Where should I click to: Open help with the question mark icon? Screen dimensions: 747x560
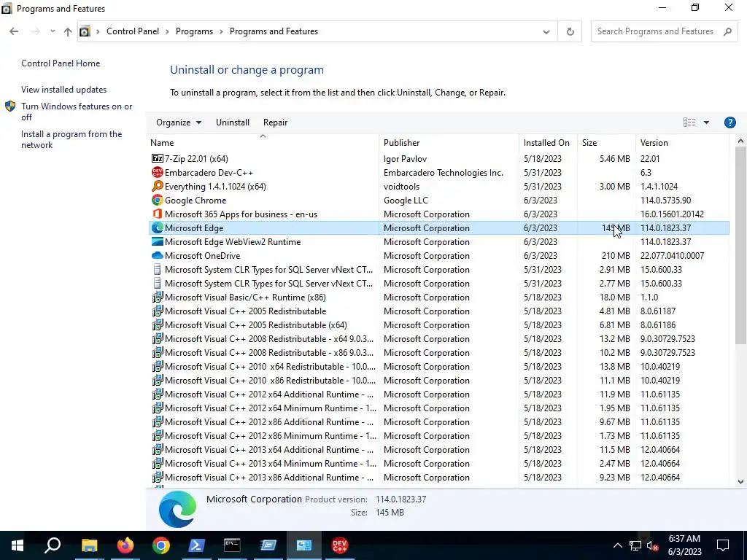click(x=729, y=122)
